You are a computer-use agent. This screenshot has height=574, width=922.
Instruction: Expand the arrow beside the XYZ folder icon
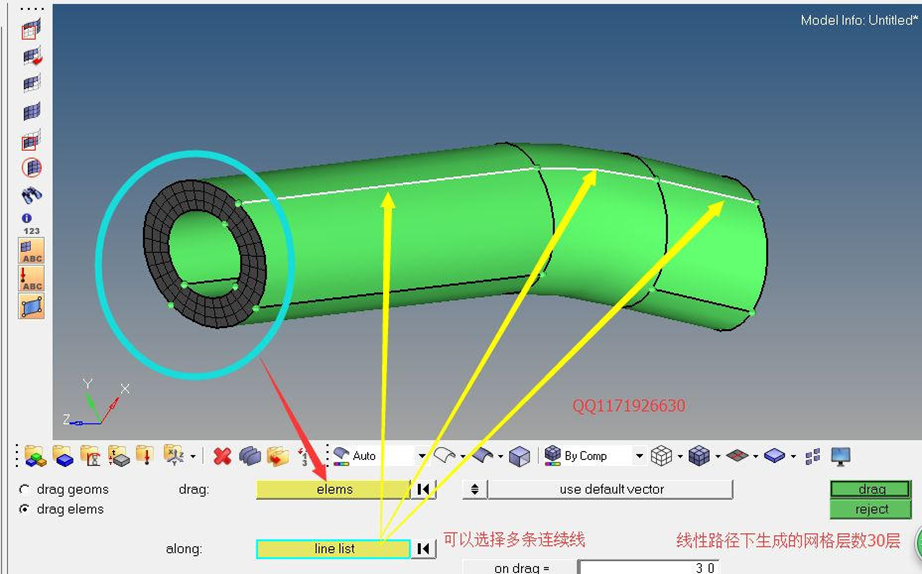192,456
